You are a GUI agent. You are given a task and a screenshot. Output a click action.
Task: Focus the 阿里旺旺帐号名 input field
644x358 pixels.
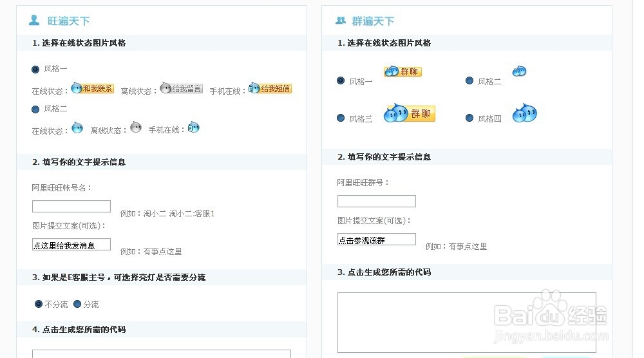(x=71, y=206)
